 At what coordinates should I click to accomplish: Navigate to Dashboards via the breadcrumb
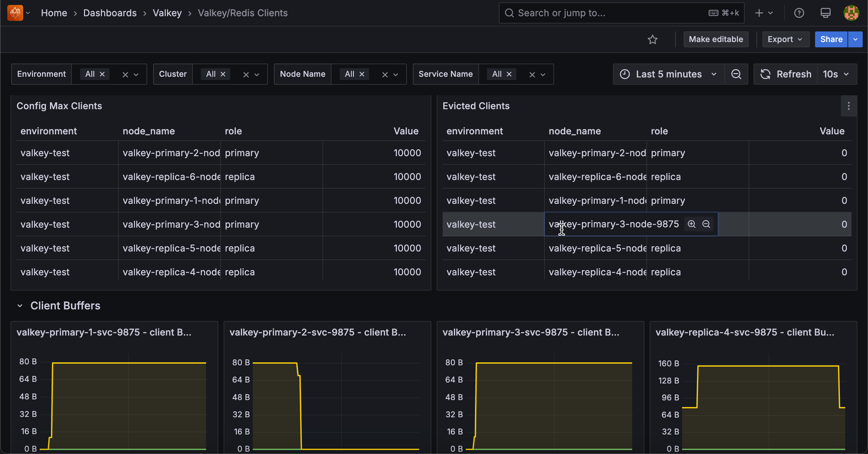pos(110,13)
